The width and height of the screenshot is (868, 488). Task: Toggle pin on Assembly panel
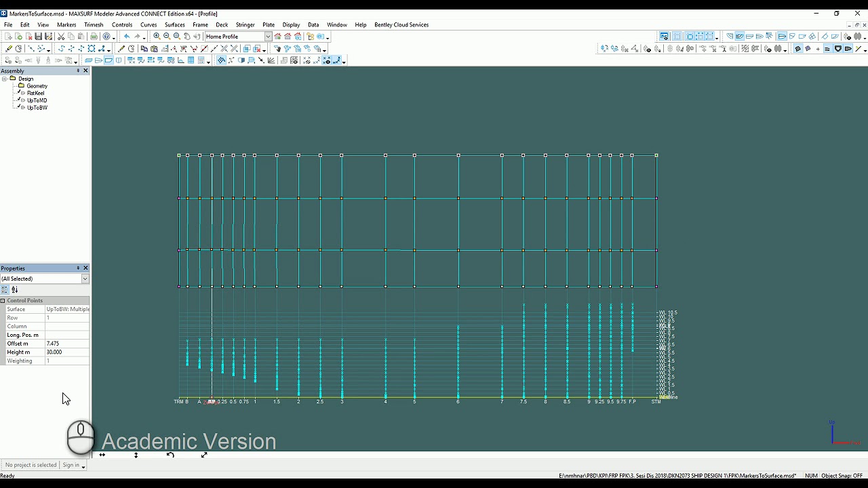78,70
